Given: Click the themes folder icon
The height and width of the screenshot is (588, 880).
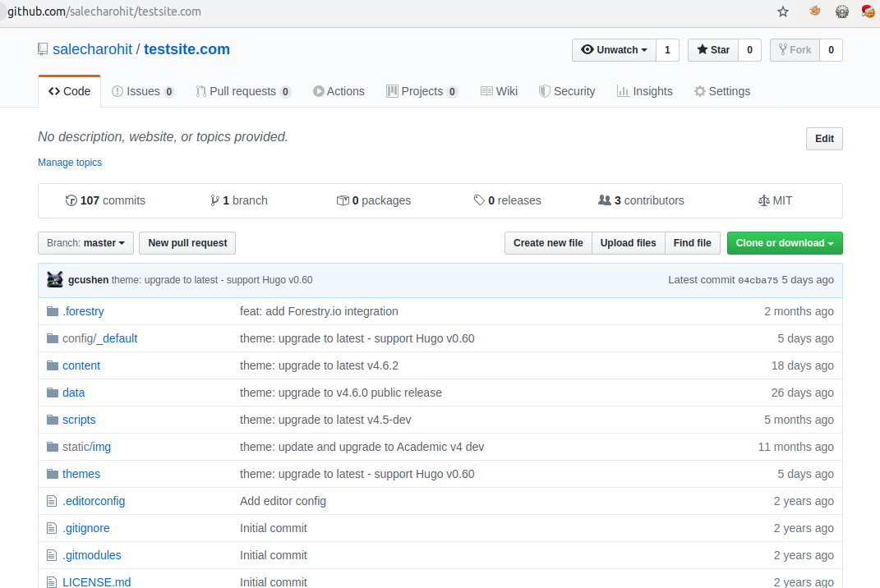Looking at the screenshot, I should [53, 474].
